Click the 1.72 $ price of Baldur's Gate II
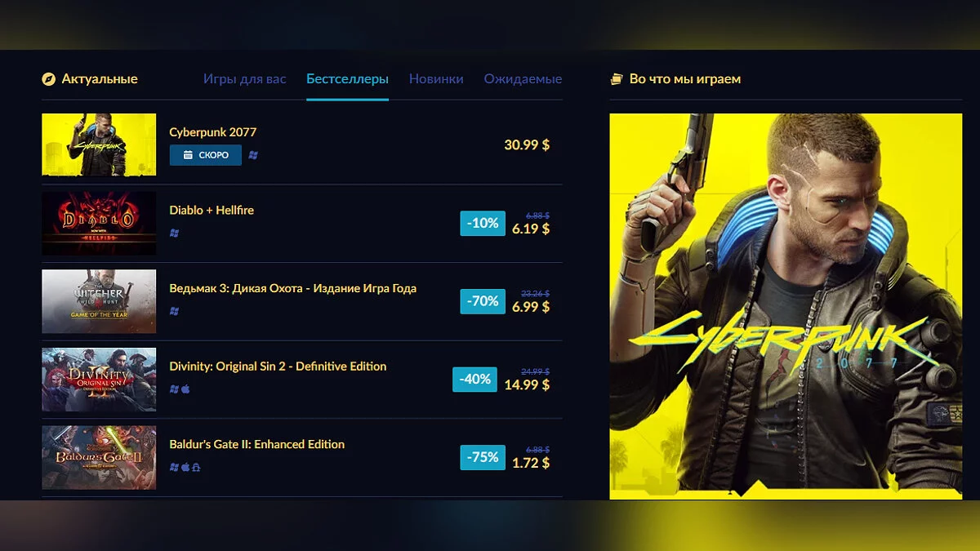This screenshot has height=551, width=980. point(531,463)
